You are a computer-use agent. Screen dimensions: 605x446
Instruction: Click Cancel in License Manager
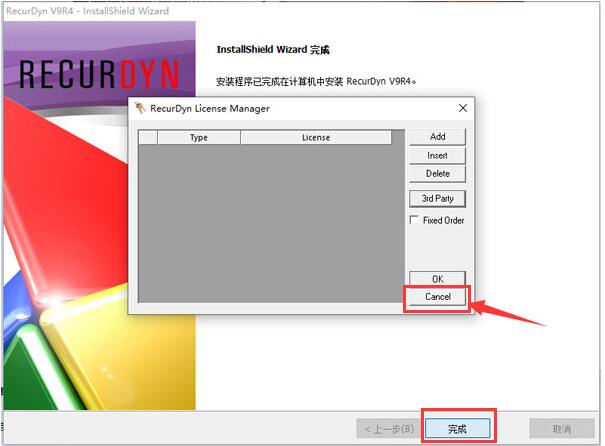click(437, 297)
